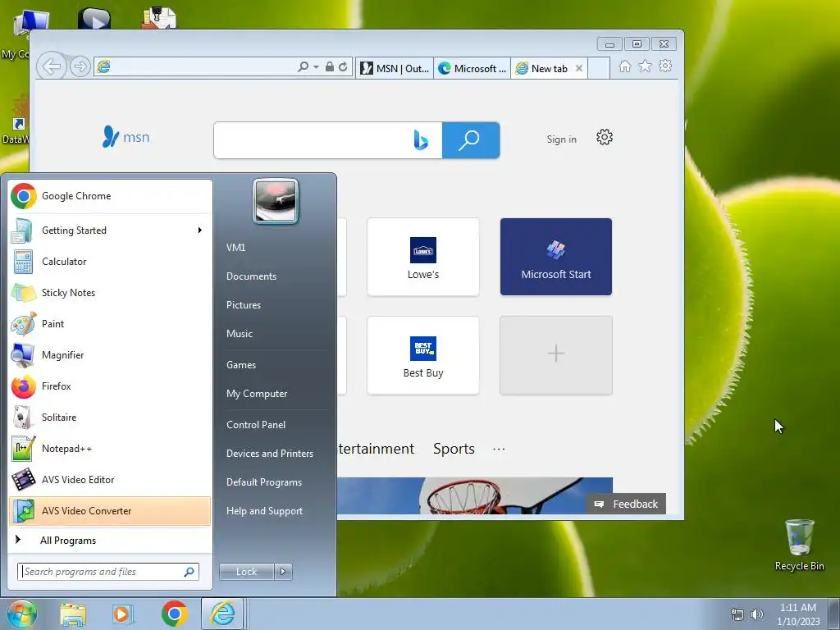
Task: Click the Feedback button
Action: click(x=626, y=504)
